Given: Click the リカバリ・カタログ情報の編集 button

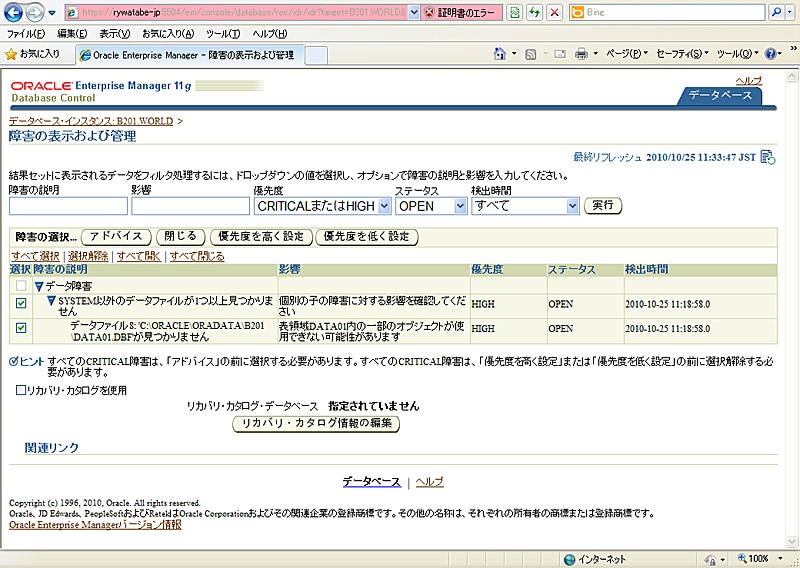Looking at the screenshot, I should pyautogui.click(x=316, y=424).
